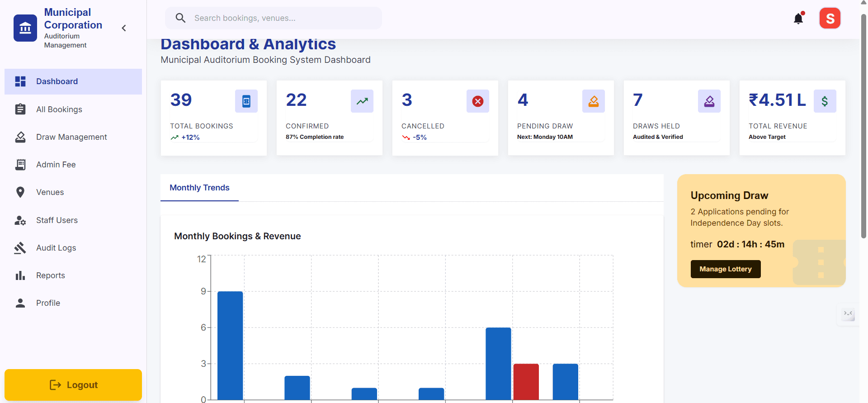Click the Dashboard & Analytics heading
Viewport: 868px width, 403px height.
point(248,44)
